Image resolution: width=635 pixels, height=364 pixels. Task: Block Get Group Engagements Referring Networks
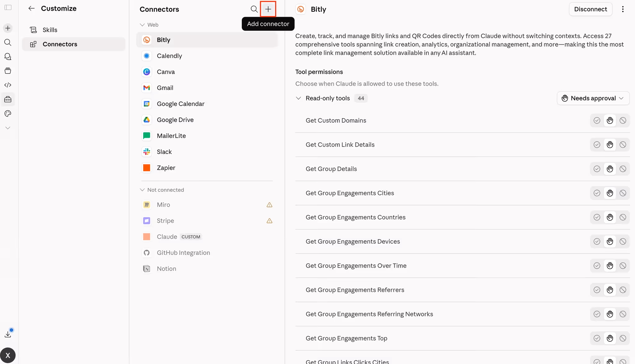[x=623, y=314]
